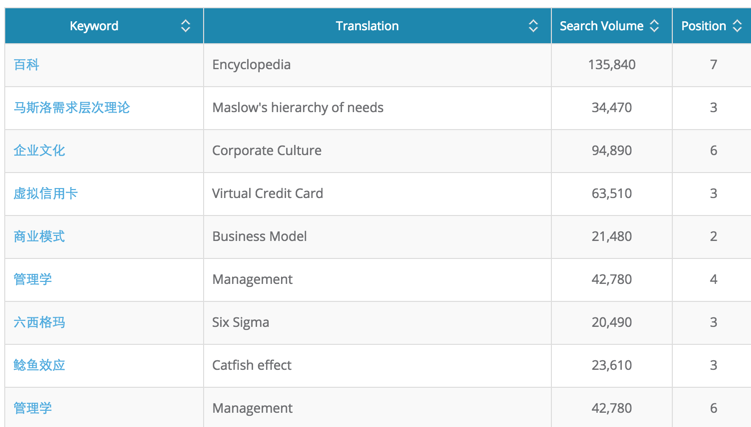Click the 135,840 search volume cell
The height and width of the screenshot is (427, 751).
pyautogui.click(x=612, y=65)
